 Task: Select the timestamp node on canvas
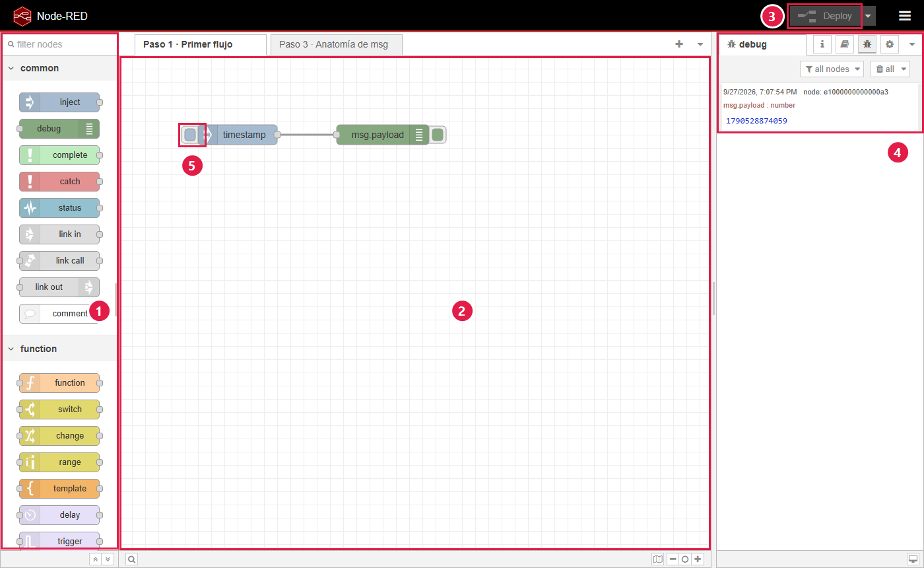(239, 135)
